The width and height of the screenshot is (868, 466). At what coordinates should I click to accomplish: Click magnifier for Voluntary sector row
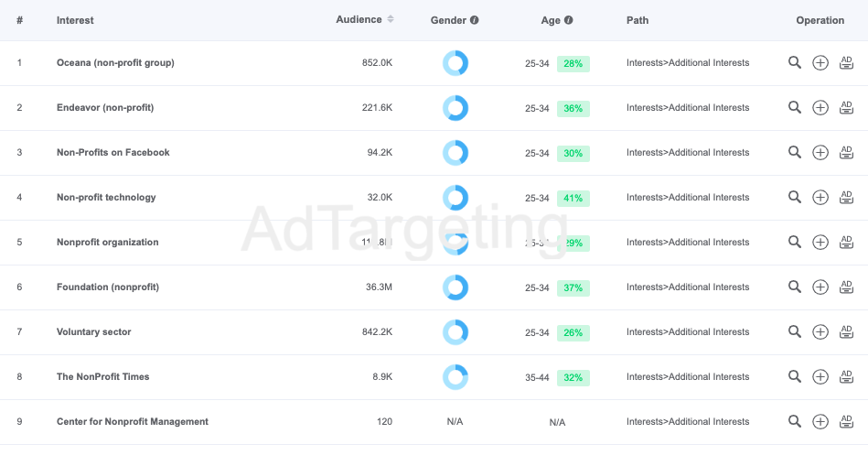[x=795, y=332]
